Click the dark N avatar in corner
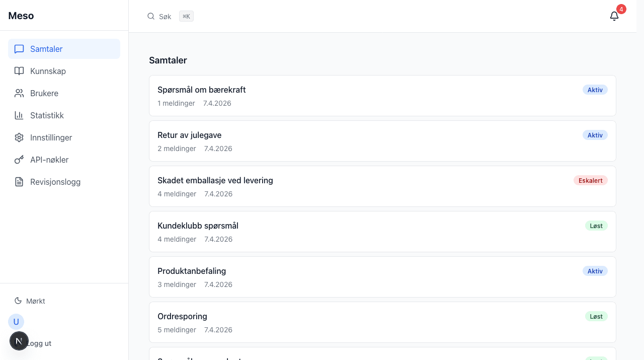This screenshot has height=360, width=644. (x=19, y=341)
